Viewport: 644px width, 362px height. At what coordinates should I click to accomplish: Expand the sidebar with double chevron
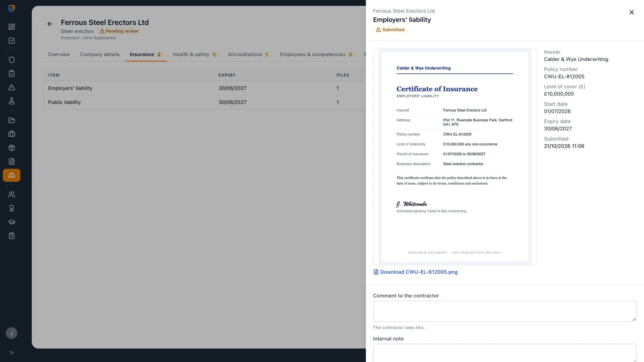click(x=11, y=353)
